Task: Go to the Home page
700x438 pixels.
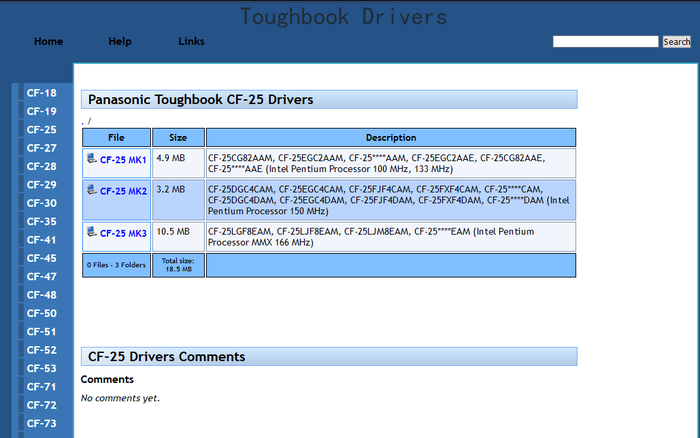Action: (49, 41)
